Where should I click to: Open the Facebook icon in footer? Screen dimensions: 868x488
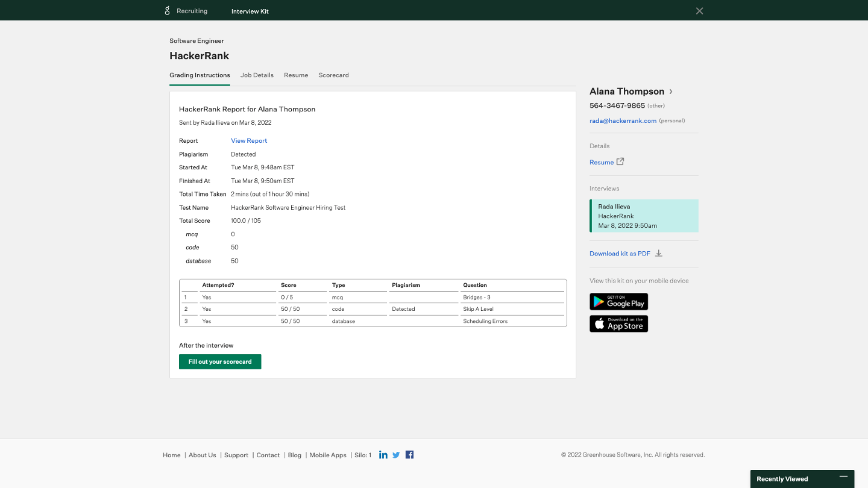[x=409, y=455]
